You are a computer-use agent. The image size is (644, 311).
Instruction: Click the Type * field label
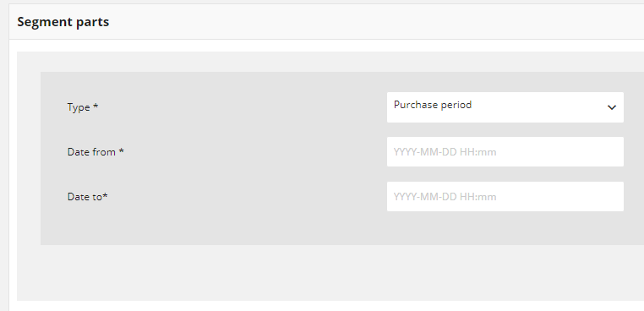coord(83,107)
